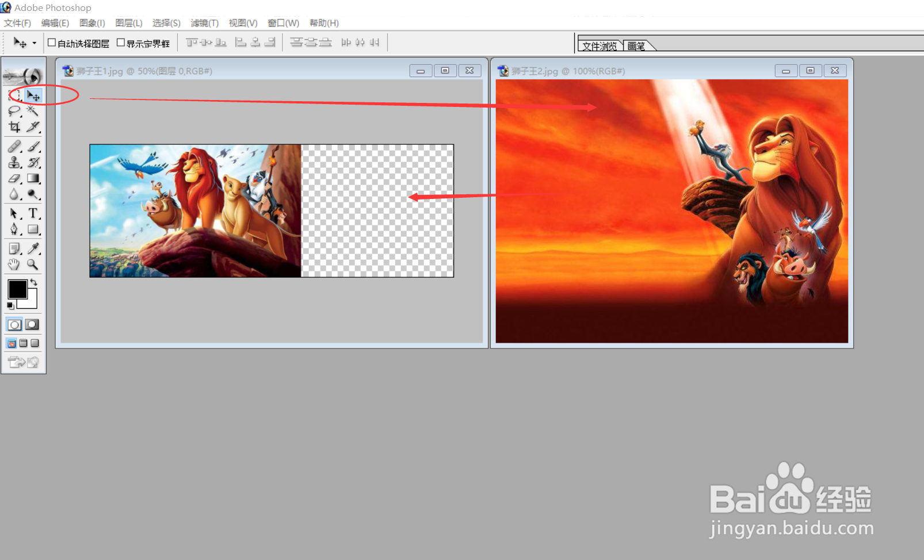Click distribute horizontal centers icon
Viewport: 924px width, 560px height.
(360, 43)
